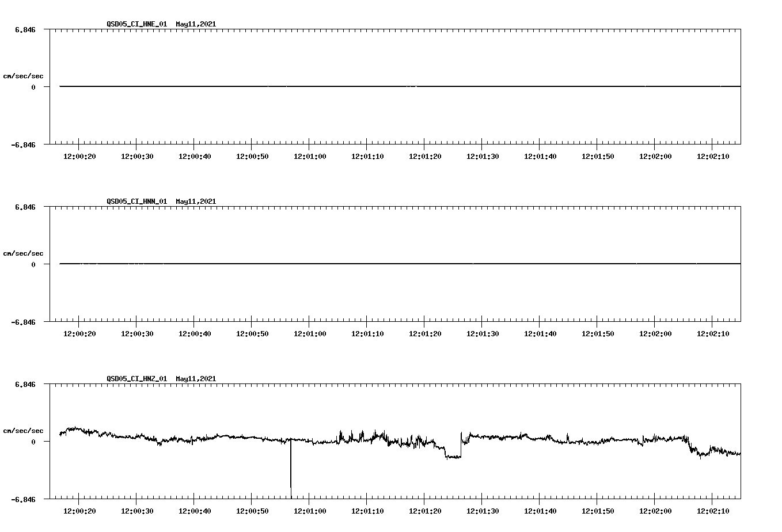Click the -6.846 lower amplitude value of HNZ plot
Viewport: 782px width, 532px height.
(24, 499)
